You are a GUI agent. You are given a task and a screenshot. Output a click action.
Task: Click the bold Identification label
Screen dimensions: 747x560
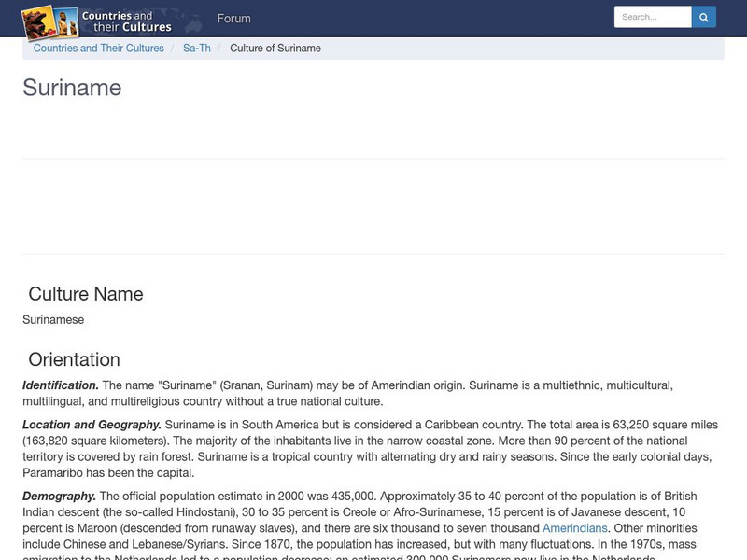point(61,385)
